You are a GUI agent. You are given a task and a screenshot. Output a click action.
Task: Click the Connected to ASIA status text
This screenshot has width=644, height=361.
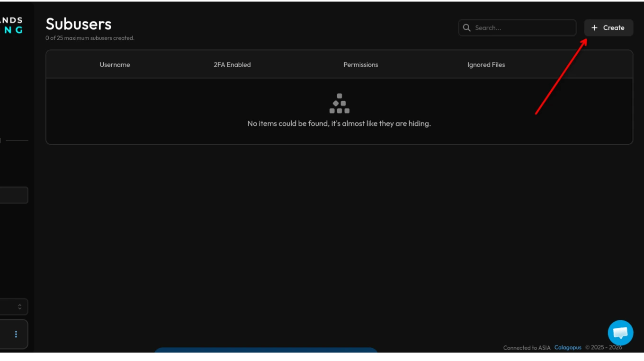pos(527,348)
